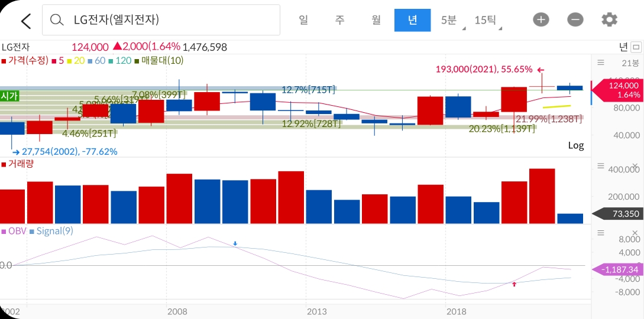Screen dimensions: 644x319
Task: Tap the 73,350 volume value tag
Action: 618,214
